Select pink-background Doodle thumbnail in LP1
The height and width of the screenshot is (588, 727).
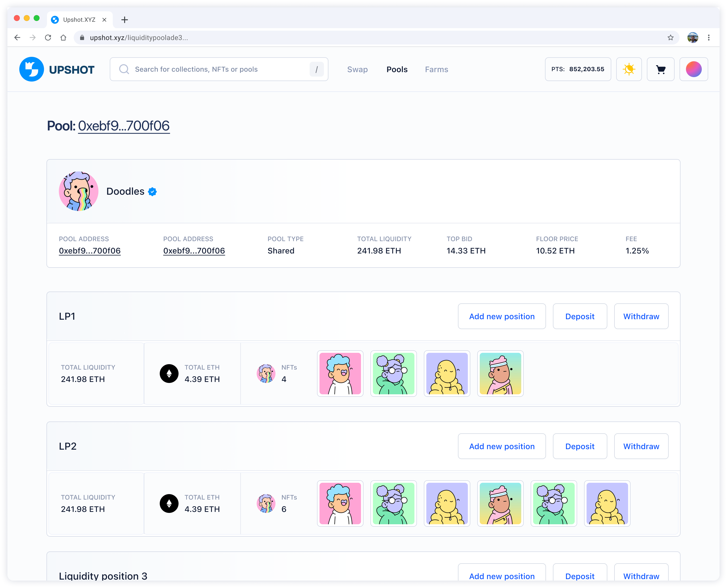click(340, 374)
